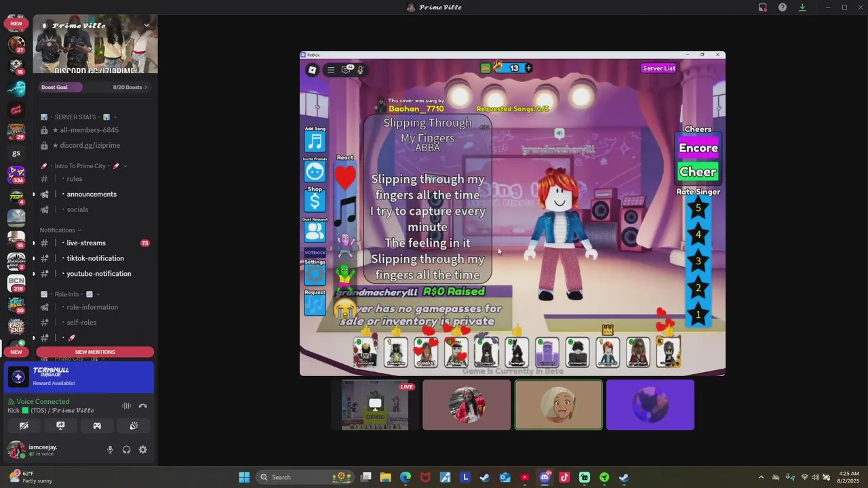Collapse the Role Info category

coord(71,294)
